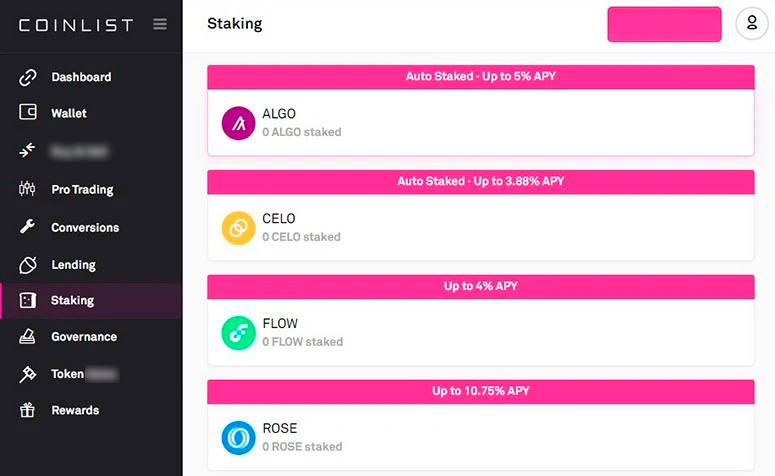Click the FLOW coin logo
This screenshot has width=775, height=476.
239,333
